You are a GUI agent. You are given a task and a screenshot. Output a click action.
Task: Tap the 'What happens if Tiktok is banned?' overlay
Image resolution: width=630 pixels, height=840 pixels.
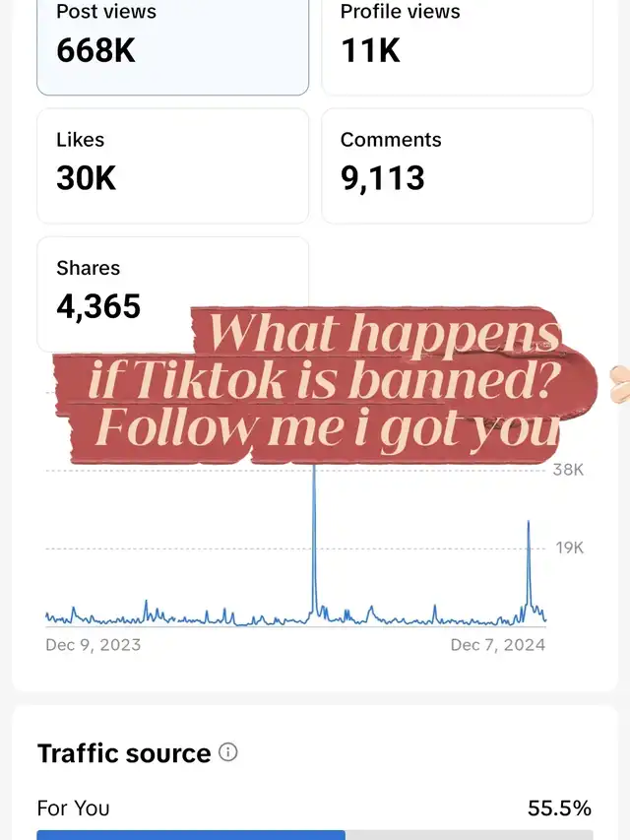click(x=325, y=384)
